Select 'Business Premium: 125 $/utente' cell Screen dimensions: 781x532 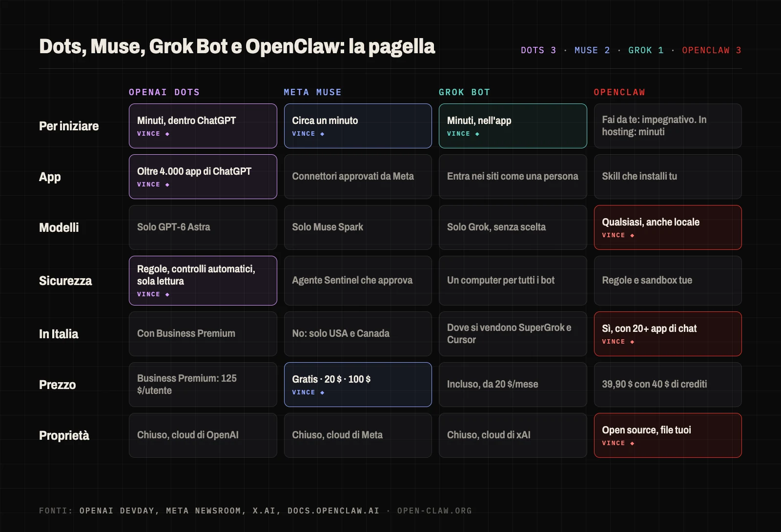coord(203,385)
